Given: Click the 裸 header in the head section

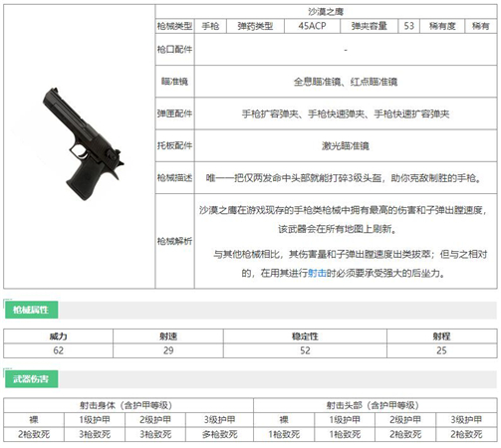Looking at the screenshot, I should click(284, 420).
